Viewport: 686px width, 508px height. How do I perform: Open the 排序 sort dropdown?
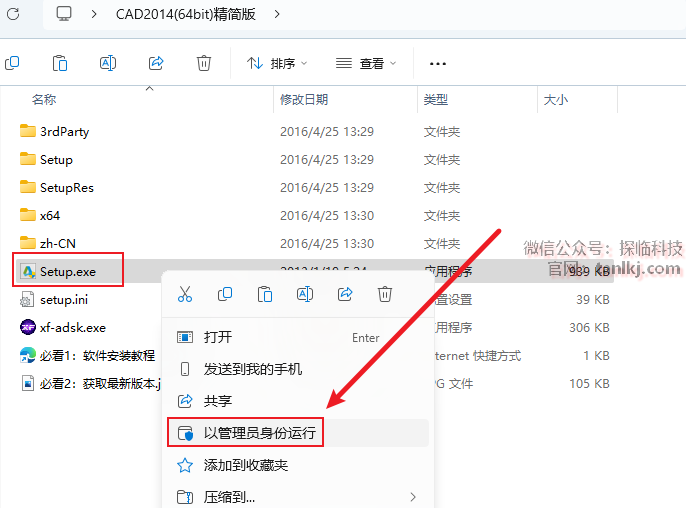[276, 63]
